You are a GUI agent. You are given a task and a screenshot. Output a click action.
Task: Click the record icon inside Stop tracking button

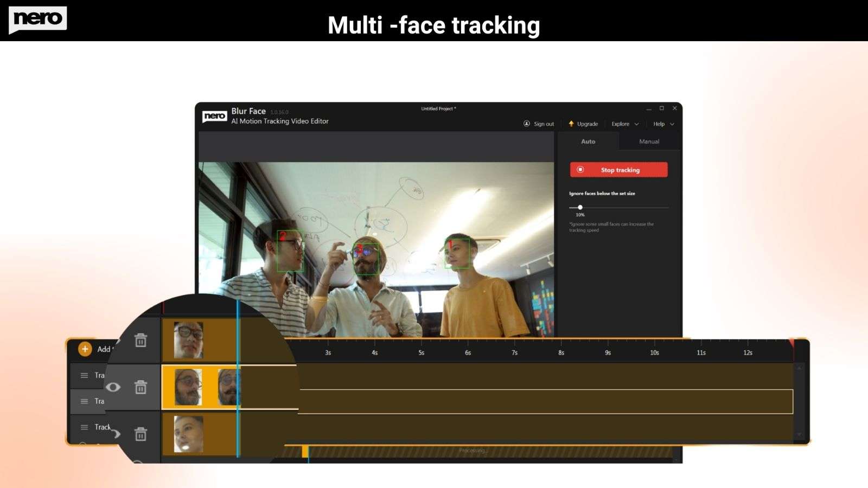coord(580,170)
